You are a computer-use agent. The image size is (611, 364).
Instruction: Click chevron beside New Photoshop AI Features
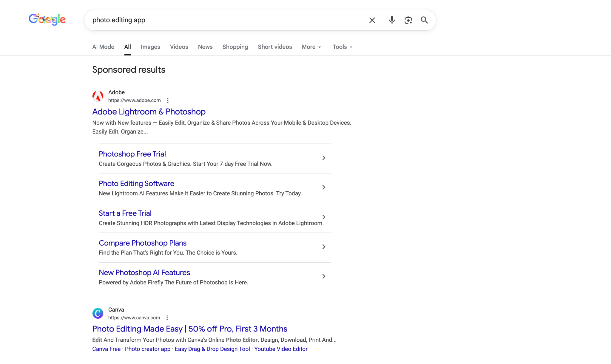pos(324,276)
